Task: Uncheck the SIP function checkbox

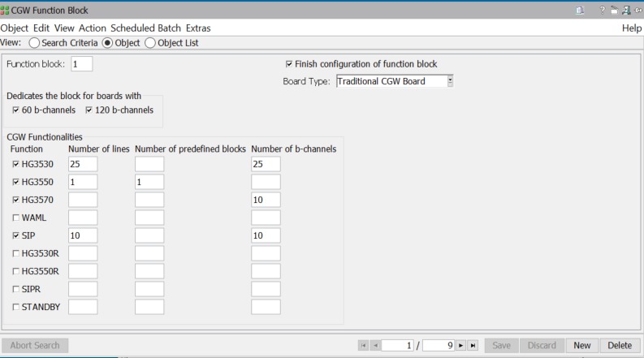Action: coord(16,235)
